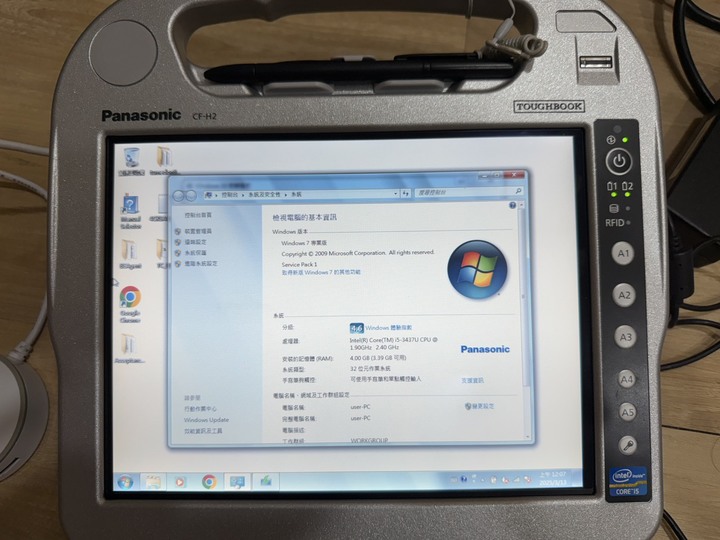Open Advanced system settings (進階系統設定) link

click(201, 264)
